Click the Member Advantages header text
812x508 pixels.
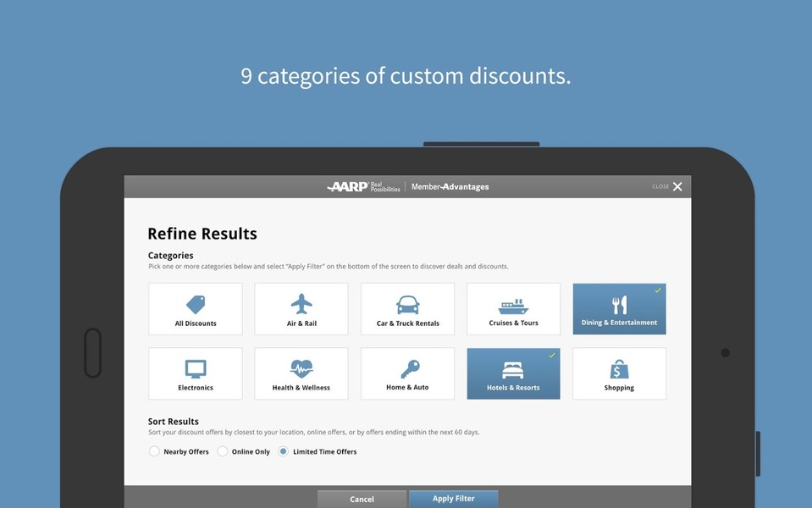pyautogui.click(x=450, y=186)
